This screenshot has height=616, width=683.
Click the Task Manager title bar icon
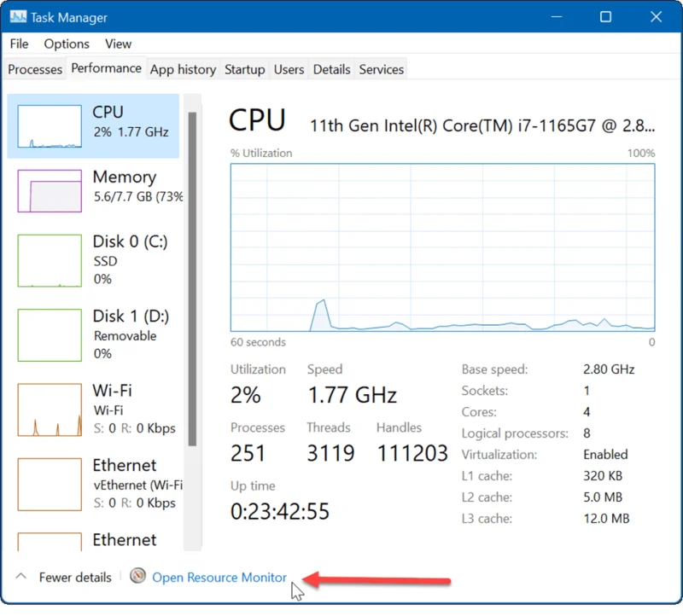coord(18,17)
